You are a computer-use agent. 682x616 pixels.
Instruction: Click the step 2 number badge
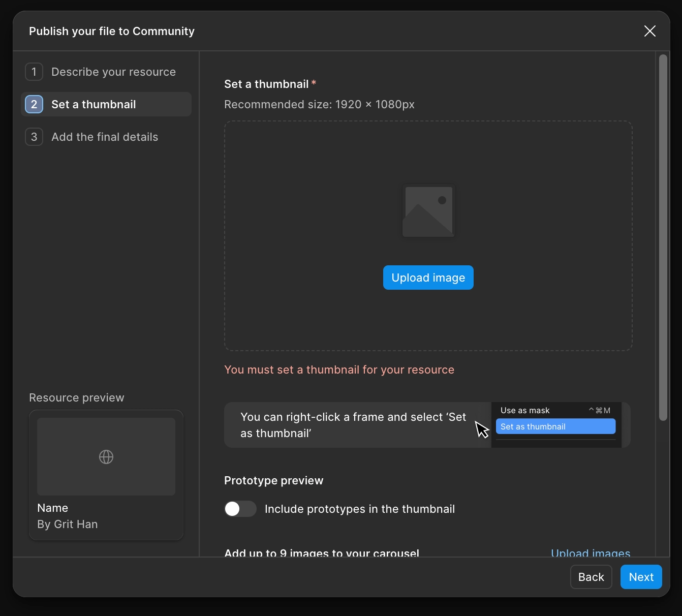point(34,104)
